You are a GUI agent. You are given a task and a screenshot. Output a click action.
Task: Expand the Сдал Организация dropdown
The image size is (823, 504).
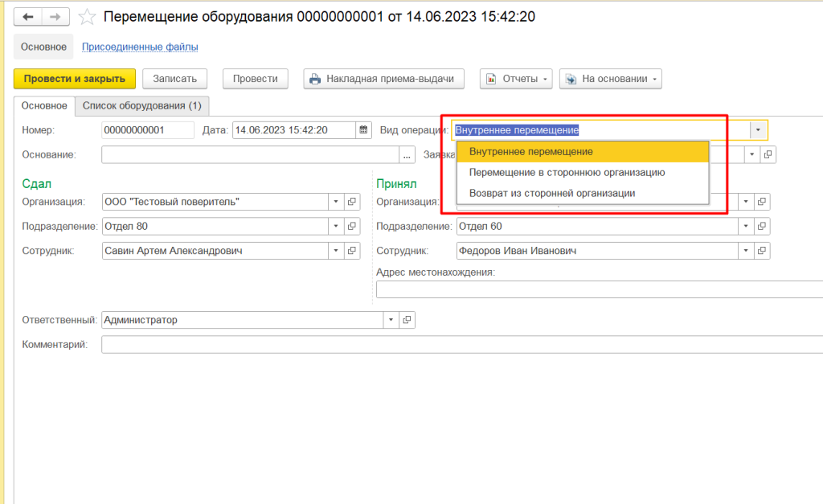click(336, 202)
